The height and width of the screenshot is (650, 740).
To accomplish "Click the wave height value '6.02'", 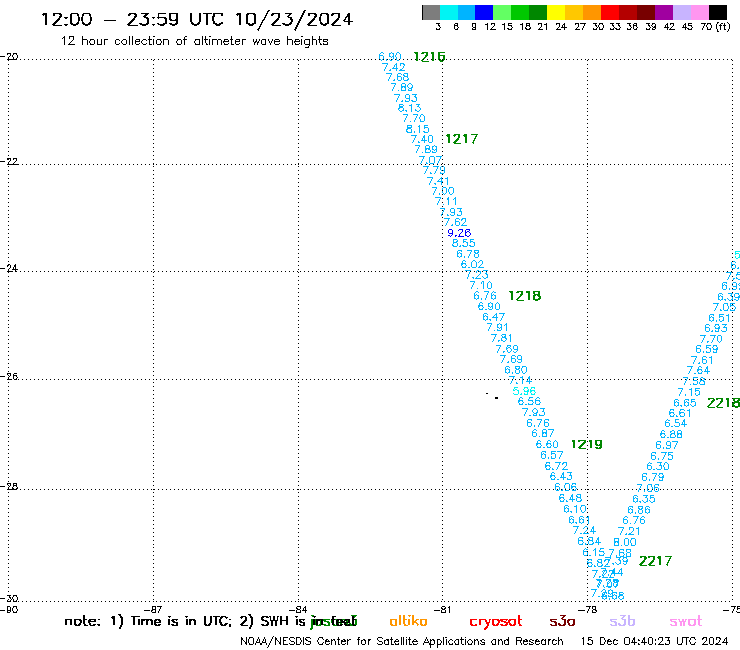I will coord(472,264).
